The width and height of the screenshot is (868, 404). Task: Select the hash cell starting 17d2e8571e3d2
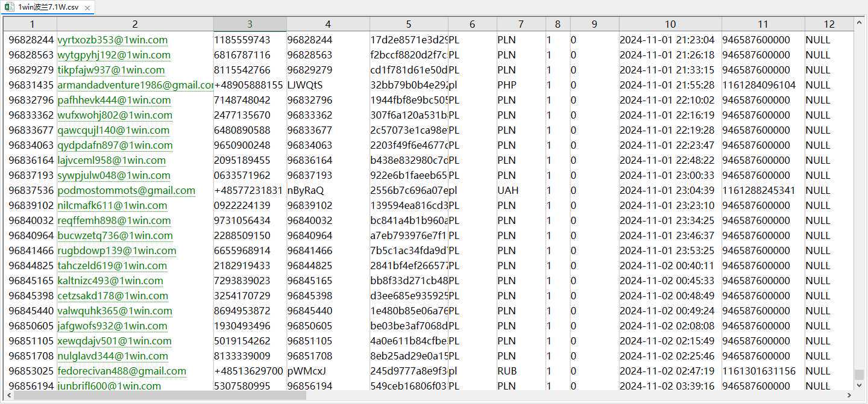tap(409, 40)
